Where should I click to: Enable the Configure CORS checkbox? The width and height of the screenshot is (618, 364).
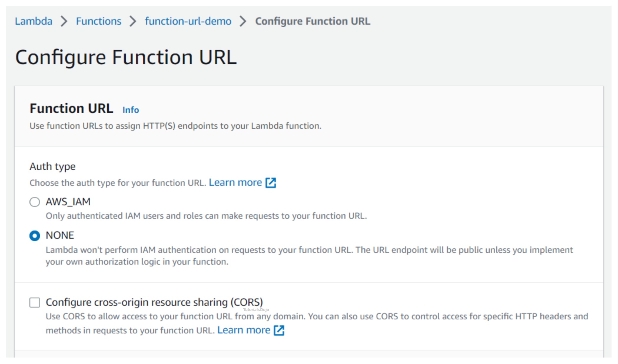point(35,302)
